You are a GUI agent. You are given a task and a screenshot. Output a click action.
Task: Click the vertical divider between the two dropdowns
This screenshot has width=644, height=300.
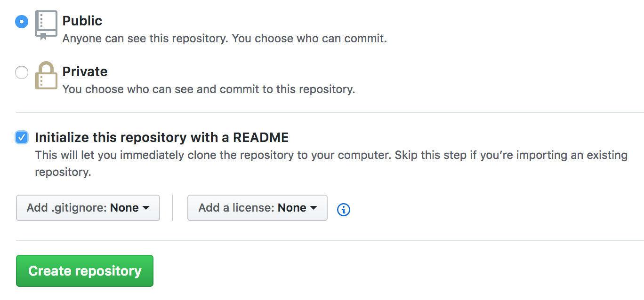pyautogui.click(x=173, y=208)
